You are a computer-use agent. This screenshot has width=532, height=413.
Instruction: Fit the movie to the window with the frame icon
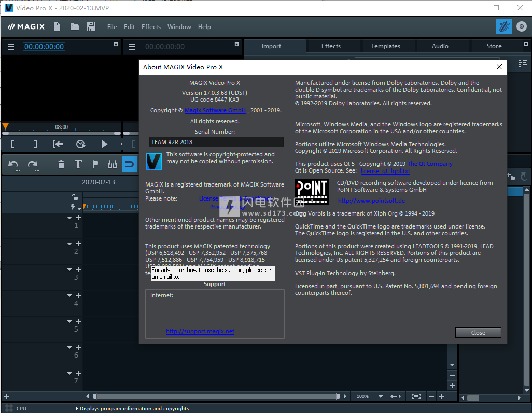click(x=416, y=396)
